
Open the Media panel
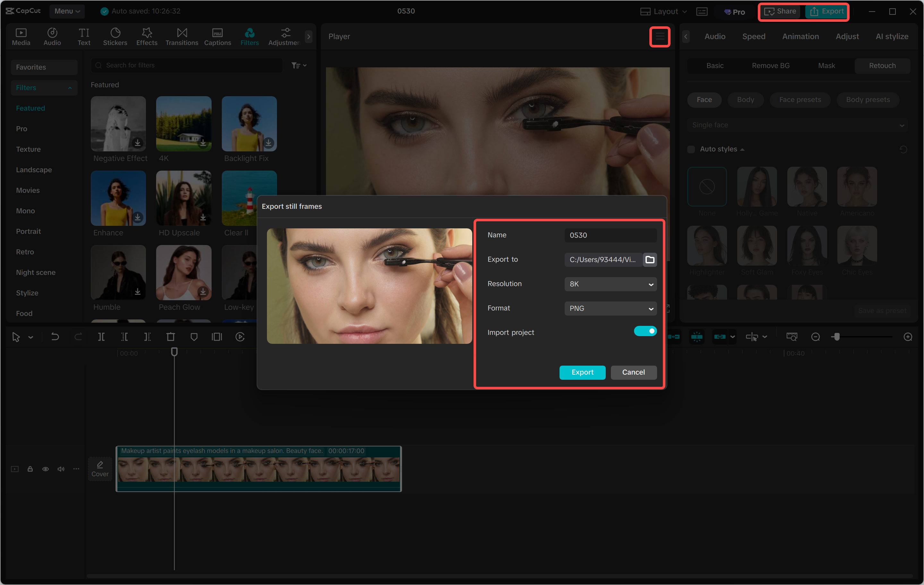21,37
